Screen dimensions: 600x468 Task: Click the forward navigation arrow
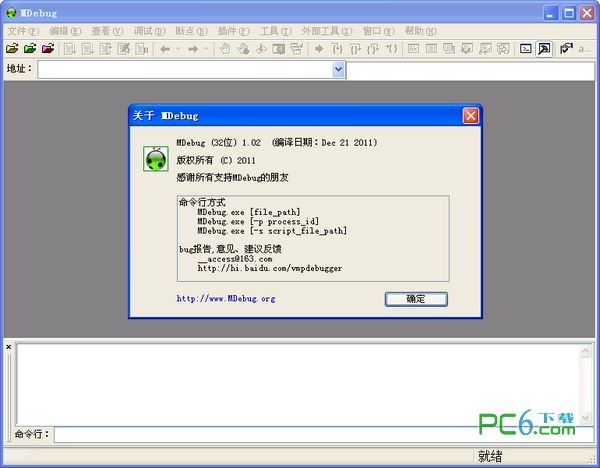tap(193, 49)
